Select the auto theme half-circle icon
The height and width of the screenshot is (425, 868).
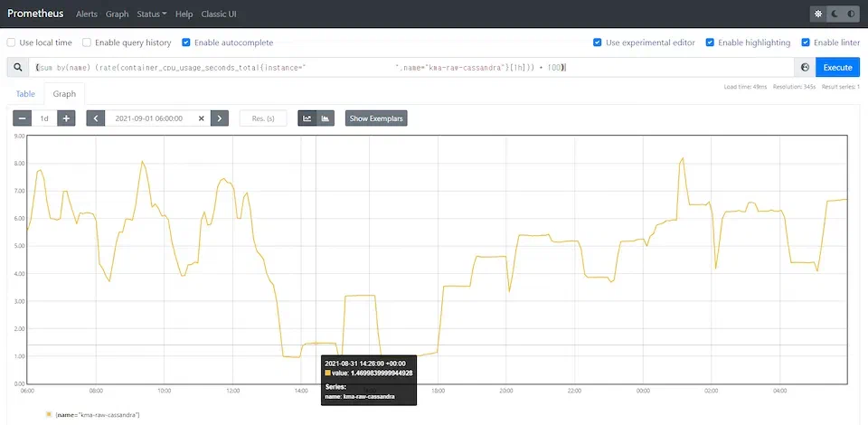point(851,14)
